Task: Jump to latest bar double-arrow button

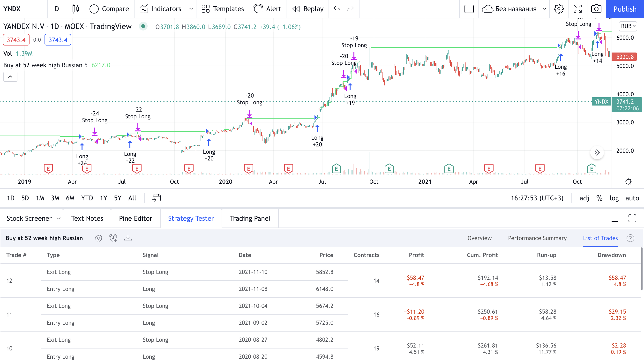Action: click(597, 152)
